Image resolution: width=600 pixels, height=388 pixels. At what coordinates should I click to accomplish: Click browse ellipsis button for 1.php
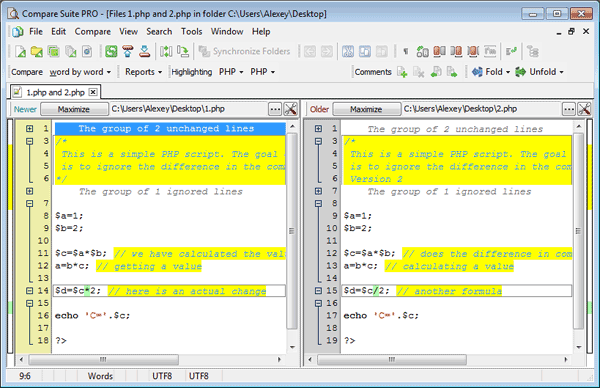click(x=275, y=109)
